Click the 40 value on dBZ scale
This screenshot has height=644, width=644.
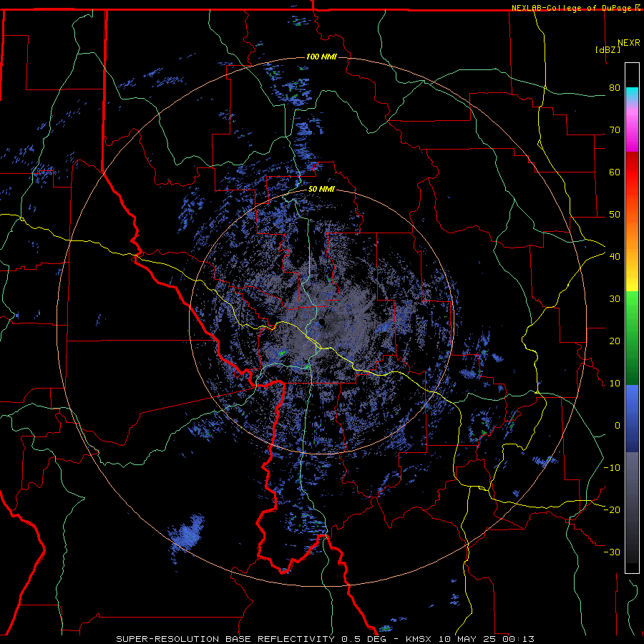point(615,257)
